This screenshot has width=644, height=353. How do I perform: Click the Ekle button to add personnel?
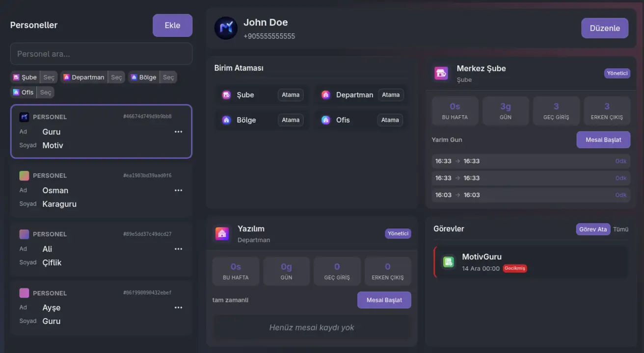(172, 25)
